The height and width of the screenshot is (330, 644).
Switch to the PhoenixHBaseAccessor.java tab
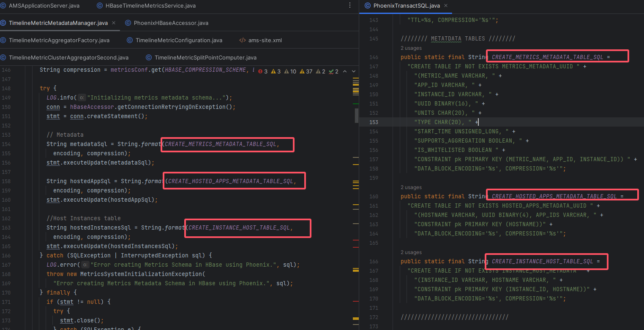pos(166,23)
